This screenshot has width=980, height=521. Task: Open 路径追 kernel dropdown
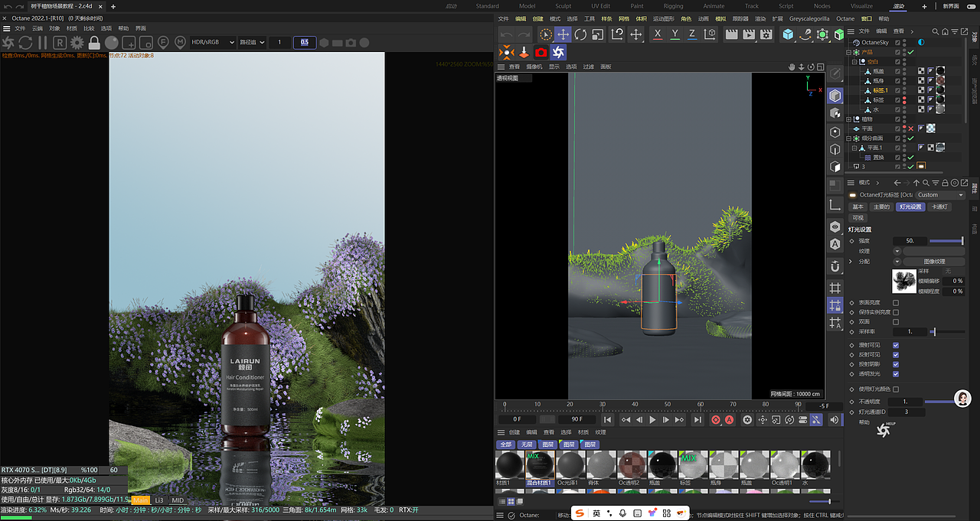[251, 42]
